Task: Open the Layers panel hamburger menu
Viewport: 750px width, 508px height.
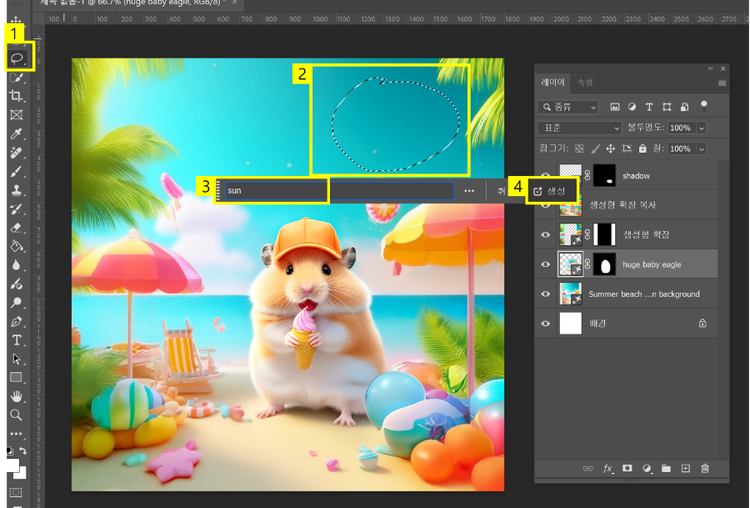Action: (722, 83)
